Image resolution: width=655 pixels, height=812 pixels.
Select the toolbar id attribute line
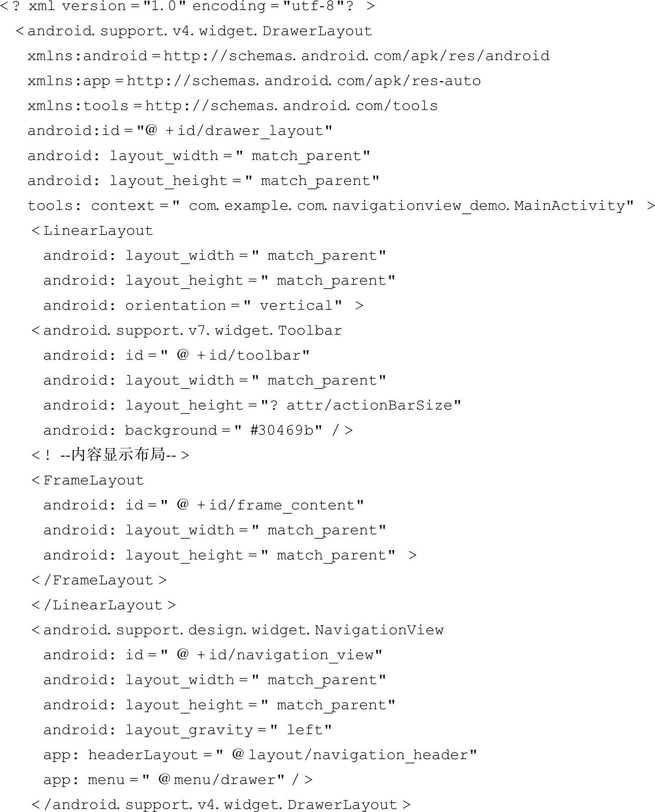[x=176, y=356]
